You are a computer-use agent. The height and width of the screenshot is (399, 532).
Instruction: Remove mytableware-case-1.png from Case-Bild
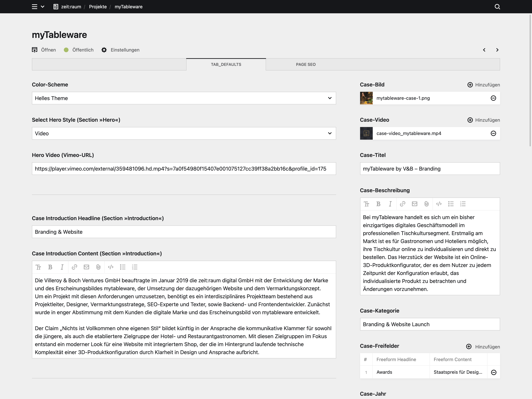[493, 98]
